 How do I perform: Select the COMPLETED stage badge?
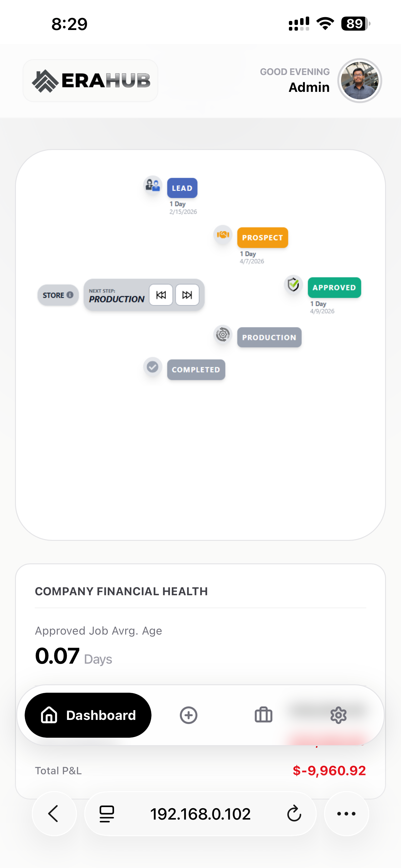coord(196,370)
